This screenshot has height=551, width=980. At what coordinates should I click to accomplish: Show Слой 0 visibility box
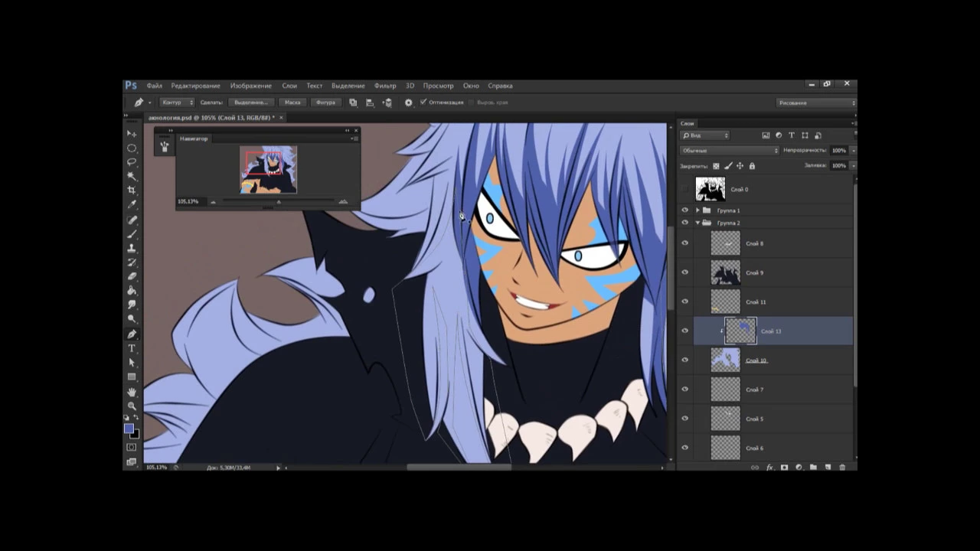click(685, 189)
